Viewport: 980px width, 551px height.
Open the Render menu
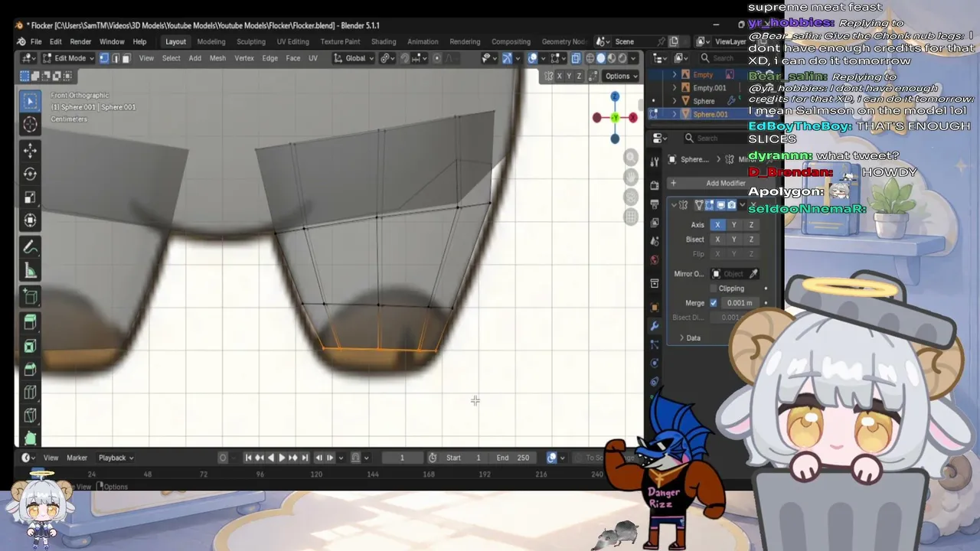(80, 41)
